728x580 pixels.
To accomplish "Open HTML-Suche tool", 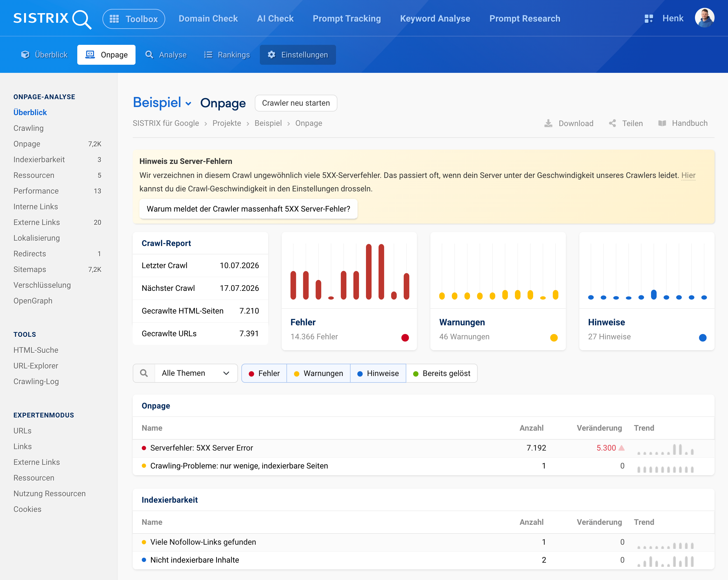I will (x=36, y=350).
